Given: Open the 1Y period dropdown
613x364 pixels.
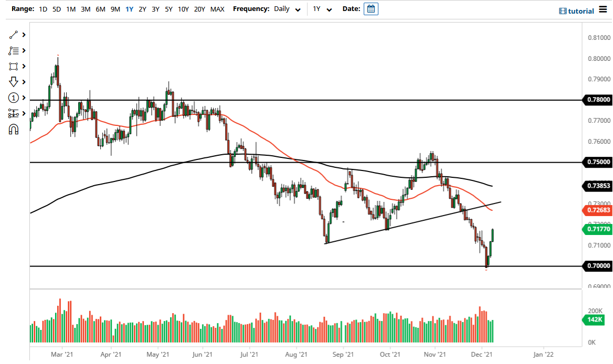Looking at the screenshot, I should click(322, 9).
